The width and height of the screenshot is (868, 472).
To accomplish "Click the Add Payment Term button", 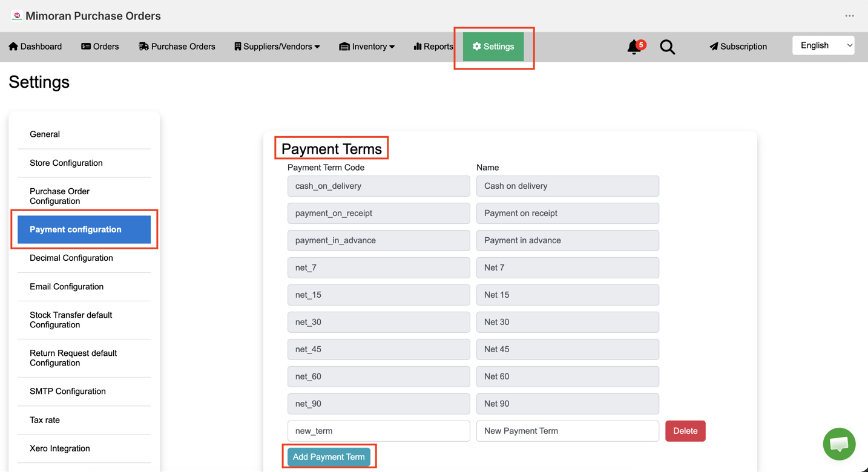I will click(329, 457).
